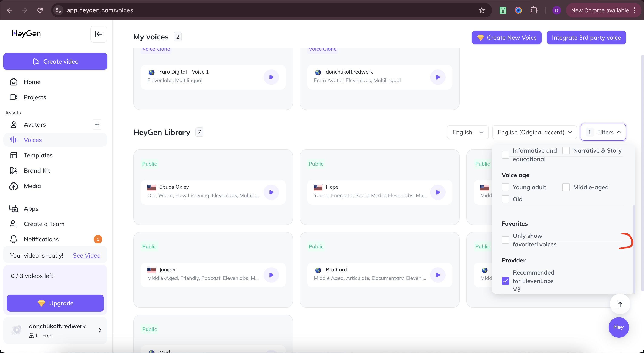This screenshot has height=353, width=644.
Task: Click the Templates layout icon
Action: click(x=13, y=155)
